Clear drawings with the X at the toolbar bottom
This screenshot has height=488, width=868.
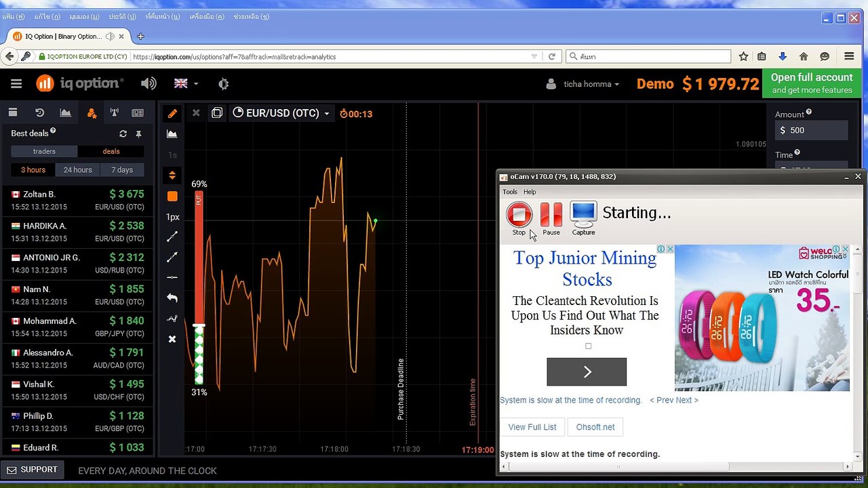pos(172,339)
